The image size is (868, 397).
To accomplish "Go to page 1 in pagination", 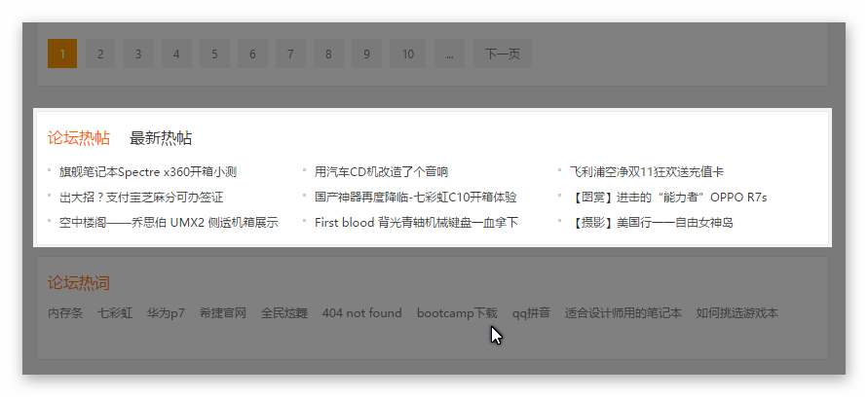I will (x=62, y=54).
